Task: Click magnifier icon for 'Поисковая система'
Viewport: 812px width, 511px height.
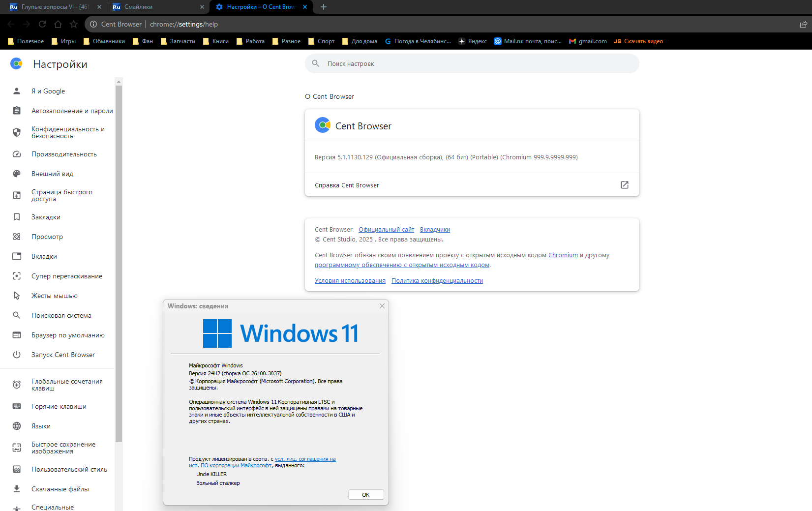Action: coord(17,315)
